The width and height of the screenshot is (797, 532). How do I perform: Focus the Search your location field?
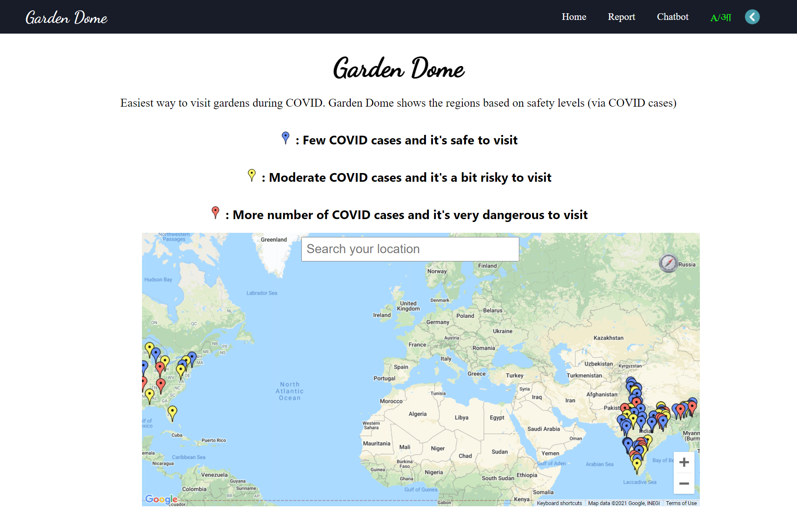coord(410,249)
